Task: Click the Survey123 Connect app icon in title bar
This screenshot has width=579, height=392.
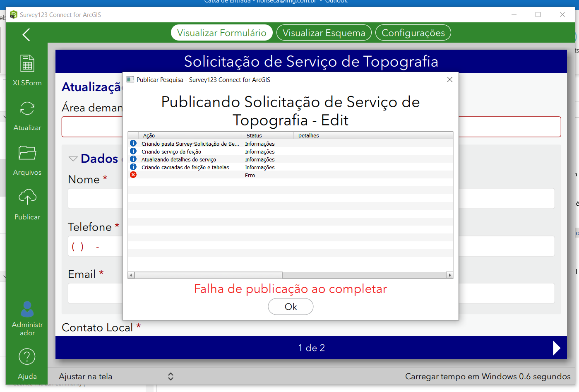Action: (14, 14)
